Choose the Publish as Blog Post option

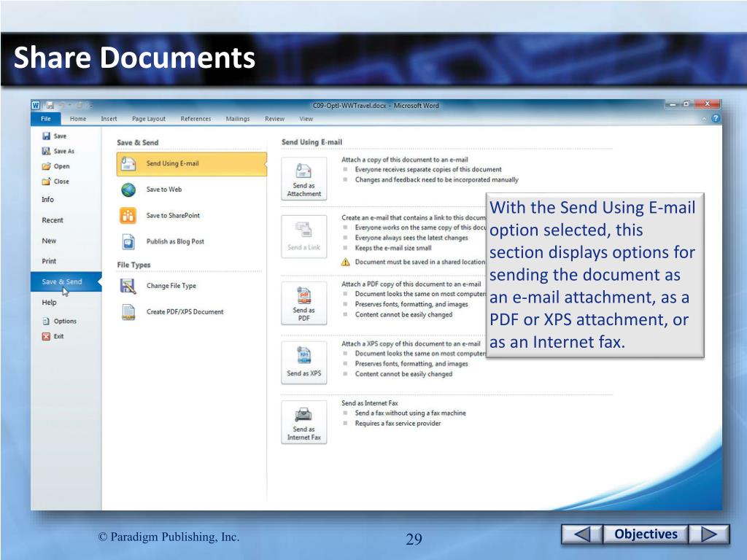(192, 241)
